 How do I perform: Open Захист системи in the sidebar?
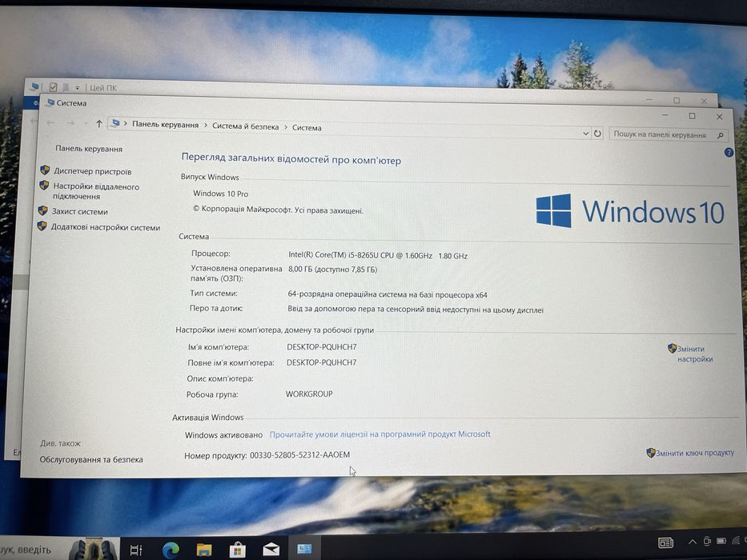pyautogui.click(x=79, y=211)
